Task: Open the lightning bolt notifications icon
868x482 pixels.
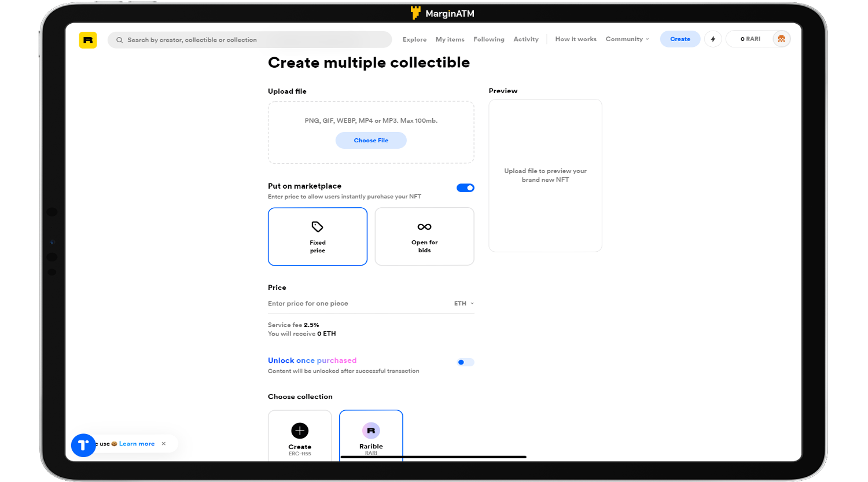Action: (713, 39)
